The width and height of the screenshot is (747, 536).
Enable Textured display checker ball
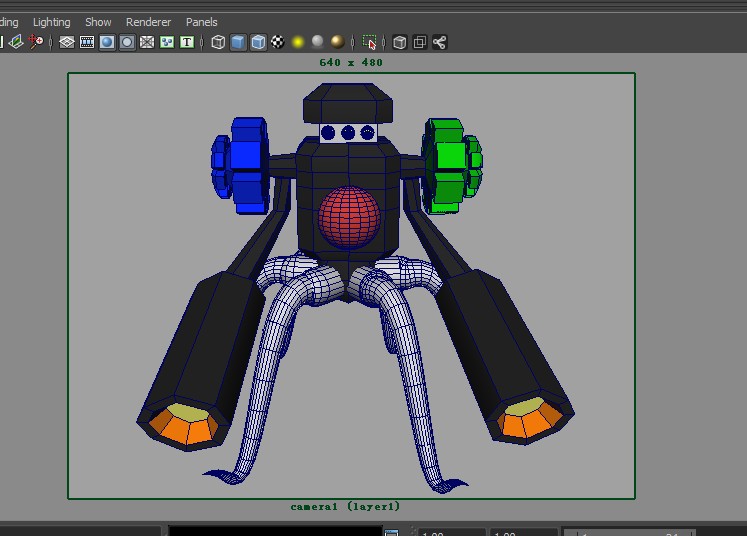click(278, 42)
